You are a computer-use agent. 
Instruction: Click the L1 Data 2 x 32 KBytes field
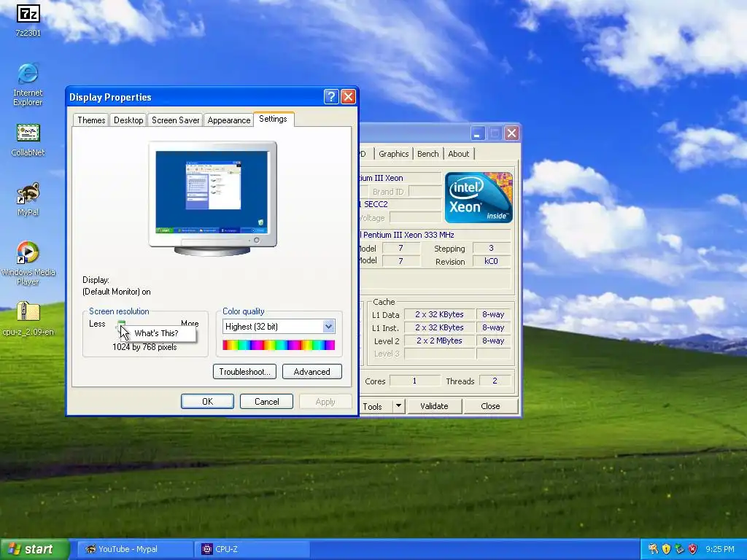pyautogui.click(x=439, y=314)
